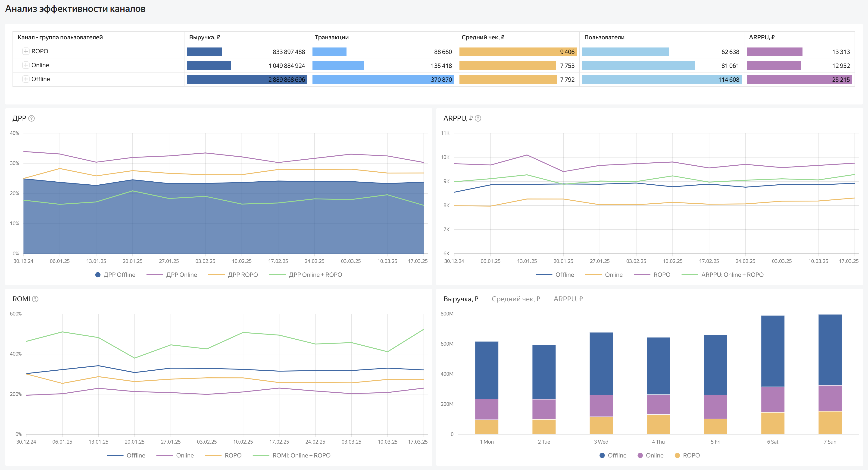Click the 2 Tue stacked bar
This screenshot has height=470, width=868.
tap(544, 389)
